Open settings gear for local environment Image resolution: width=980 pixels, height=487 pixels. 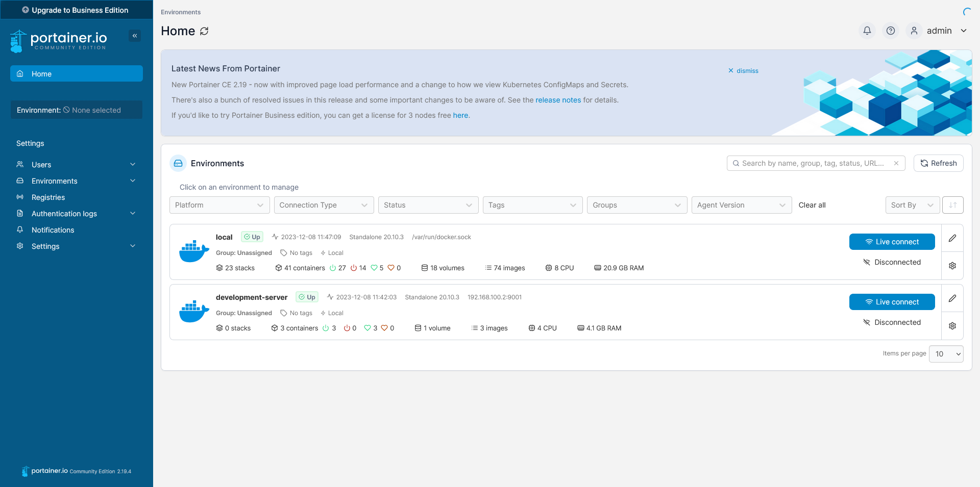[x=952, y=265]
